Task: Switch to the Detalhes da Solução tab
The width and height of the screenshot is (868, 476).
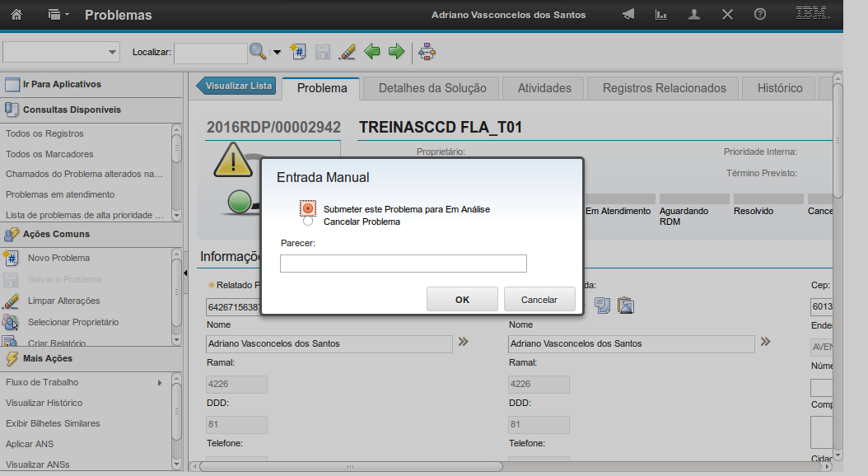Action: (x=432, y=88)
